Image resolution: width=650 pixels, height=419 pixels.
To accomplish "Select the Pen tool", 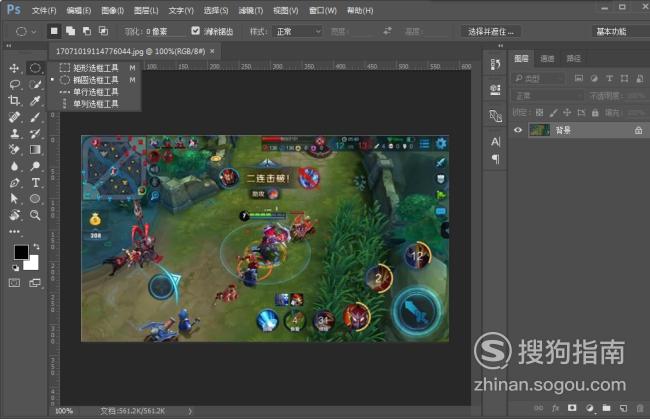I will click(x=14, y=182).
